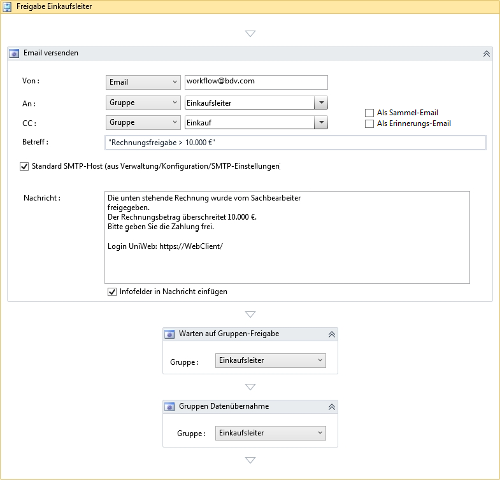Image resolution: width=500 pixels, height=480 pixels.
Task: Collapse the Gruppen Datenübernahme panel
Action: coord(332,407)
